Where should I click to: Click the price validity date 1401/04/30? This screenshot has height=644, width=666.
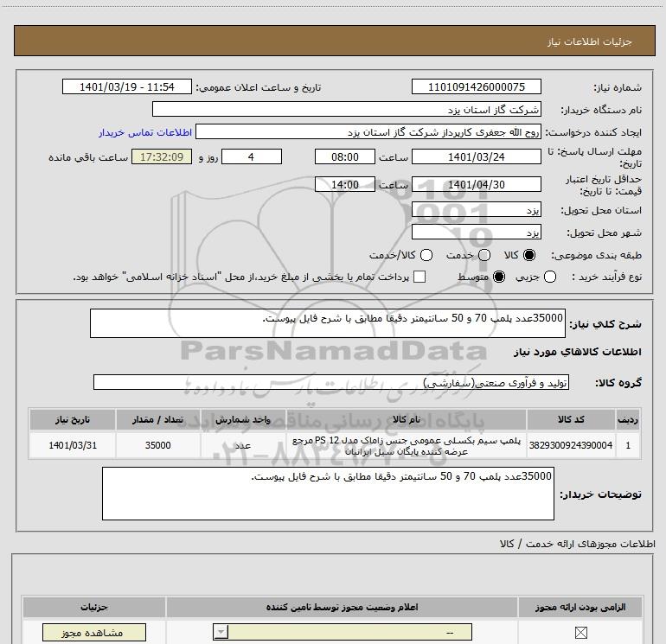(476, 185)
